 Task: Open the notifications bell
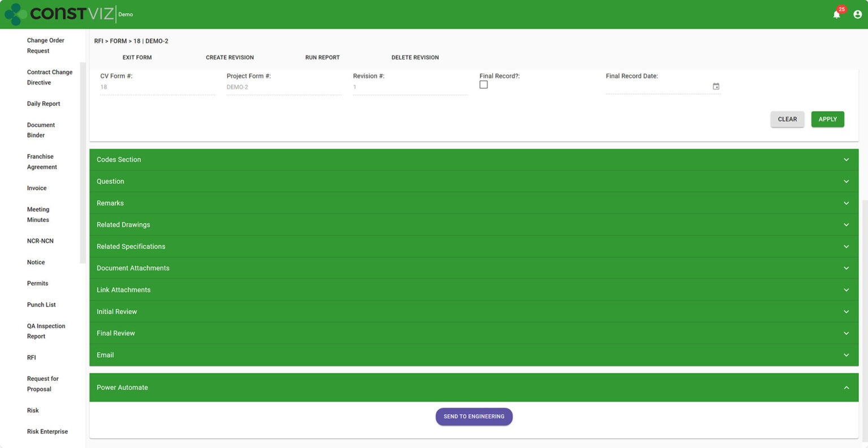tap(836, 14)
